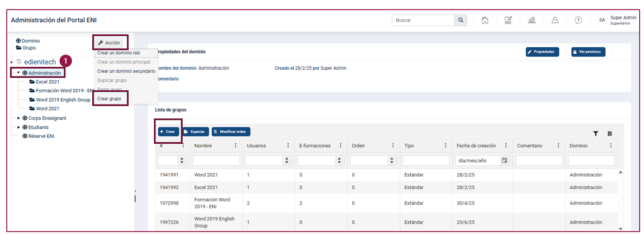
Task: Open the statistics chart icon
Action: (532, 20)
